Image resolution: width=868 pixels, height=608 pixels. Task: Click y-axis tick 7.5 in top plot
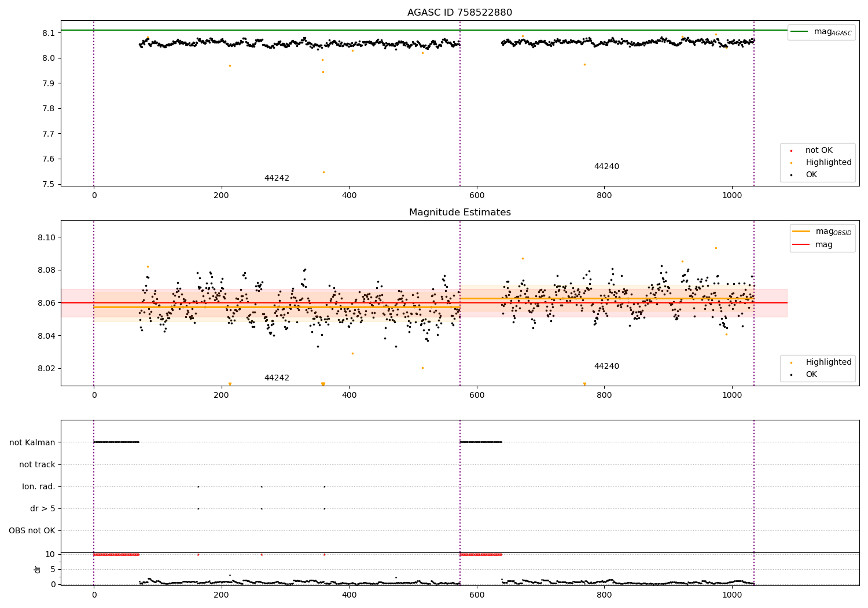pyautogui.click(x=49, y=185)
